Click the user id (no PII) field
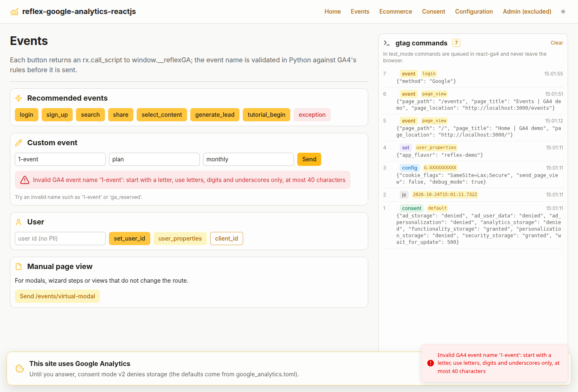Screen dimensions: 578x392 point(60,239)
